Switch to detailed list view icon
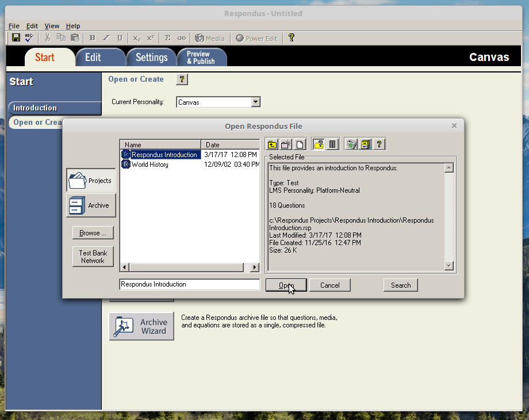The image size is (529, 420). tap(332, 144)
